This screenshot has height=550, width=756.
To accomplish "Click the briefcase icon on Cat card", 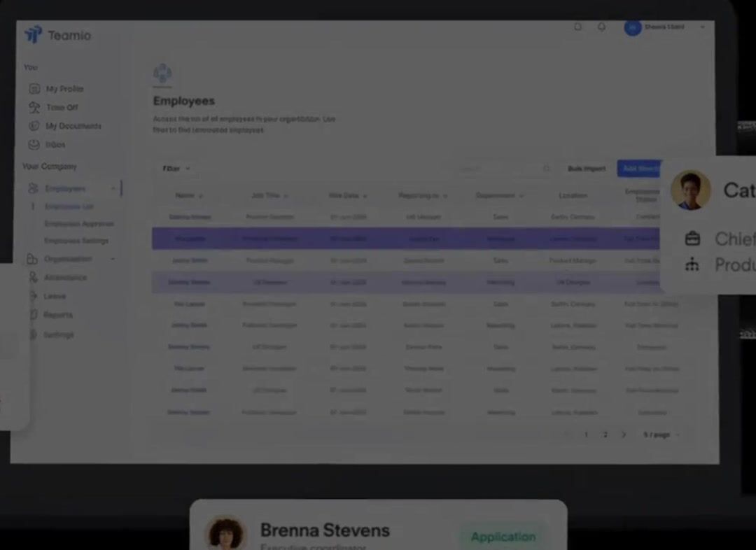I will 692,238.
